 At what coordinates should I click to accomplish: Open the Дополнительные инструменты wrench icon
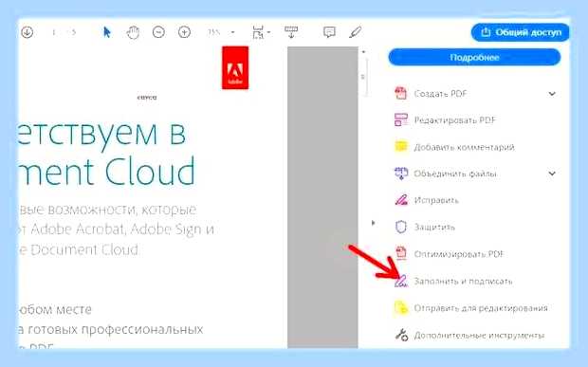point(401,335)
